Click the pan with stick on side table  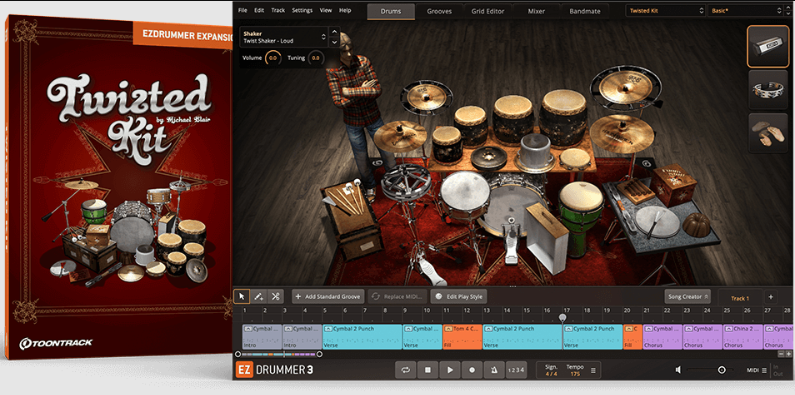coord(657,222)
